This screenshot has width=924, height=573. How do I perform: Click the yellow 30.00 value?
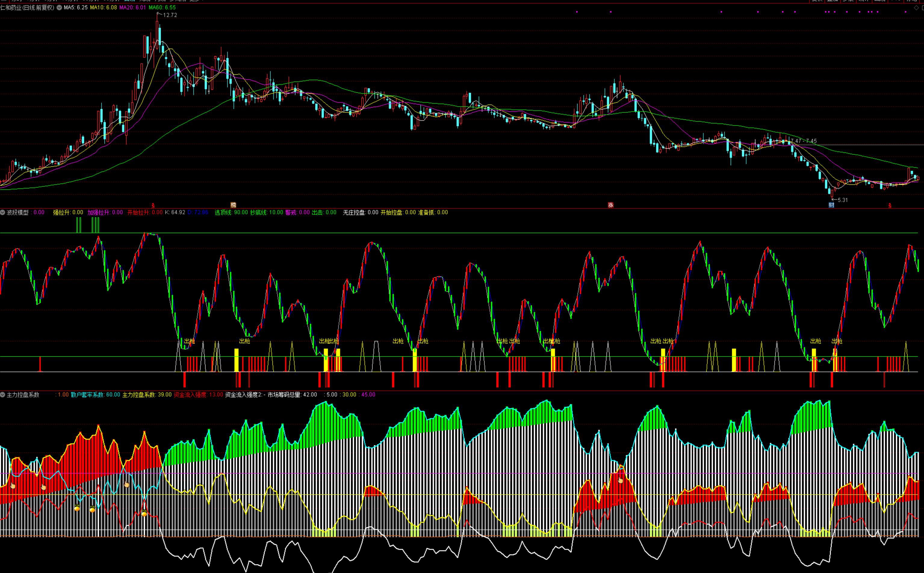coord(349,395)
